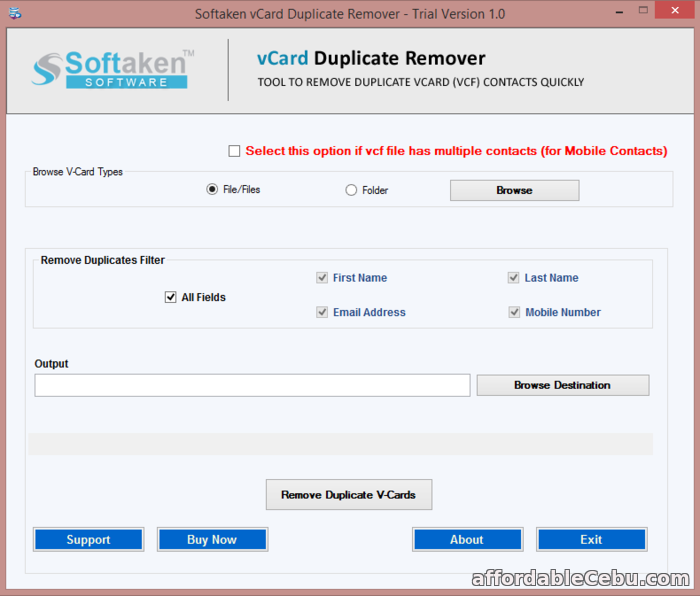This screenshot has width=700, height=596.
Task: Click the Exit button
Action: (x=592, y=539)
